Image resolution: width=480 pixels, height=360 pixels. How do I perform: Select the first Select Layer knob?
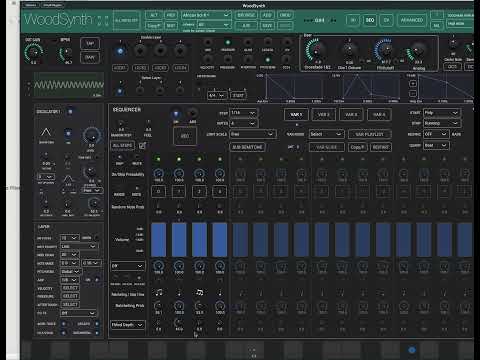click(120, 91)
